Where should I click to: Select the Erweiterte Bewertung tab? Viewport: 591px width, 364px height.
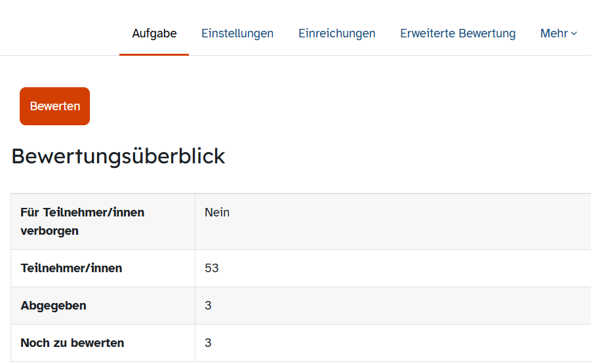coord(458,33)
